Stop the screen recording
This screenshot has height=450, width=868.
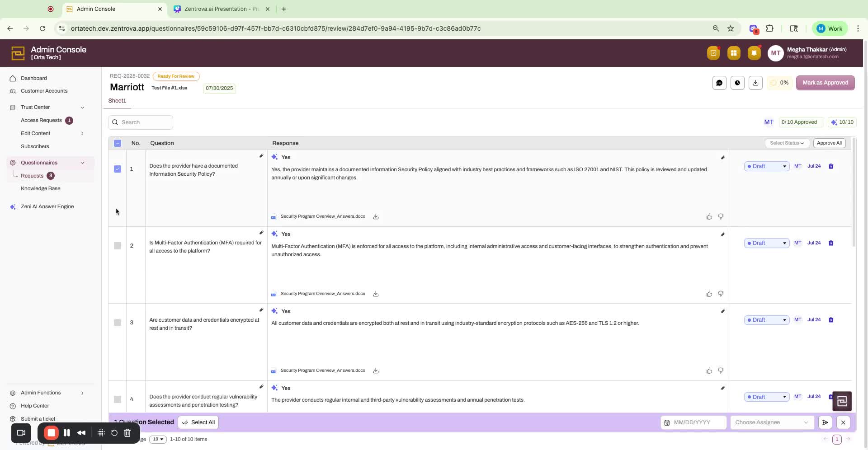coord(51,434)
